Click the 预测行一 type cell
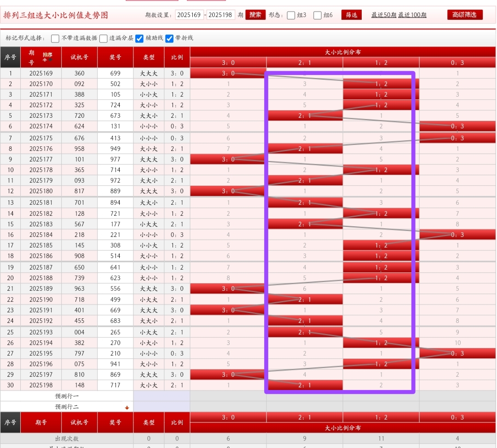Screen dimensions: 497x448 coord(149,396)
